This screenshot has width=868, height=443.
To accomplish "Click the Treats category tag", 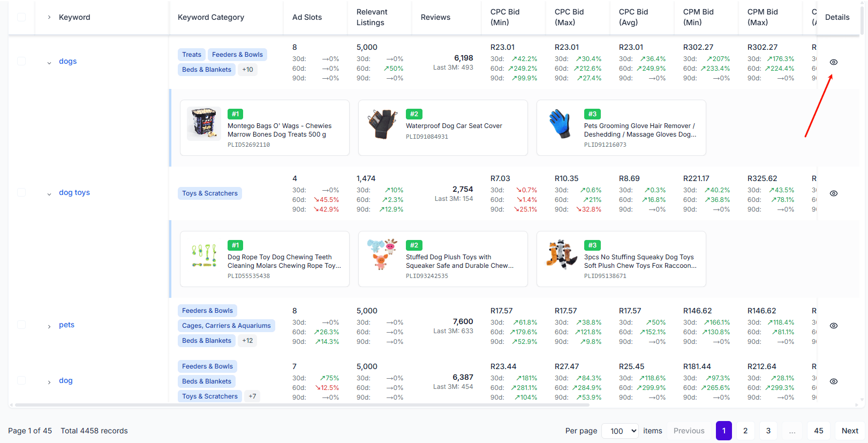I will click(x=191, y=55).
